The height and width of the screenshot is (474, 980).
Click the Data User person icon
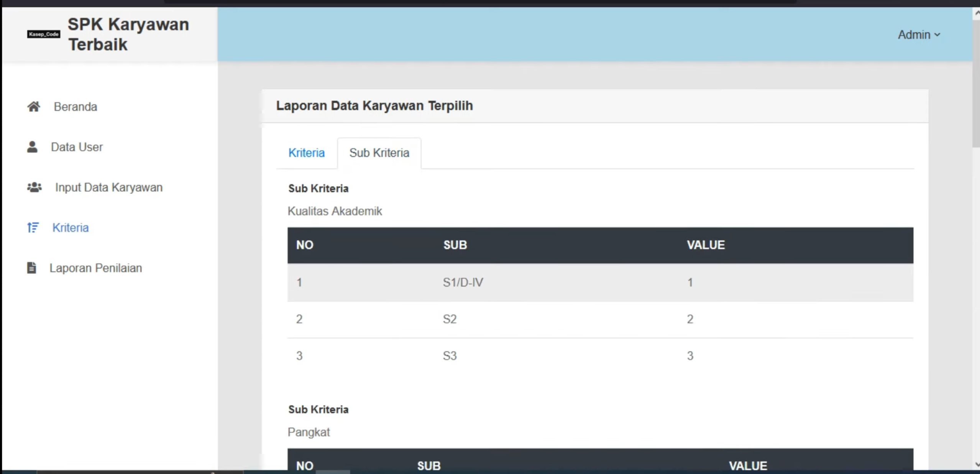pos(33,147)
